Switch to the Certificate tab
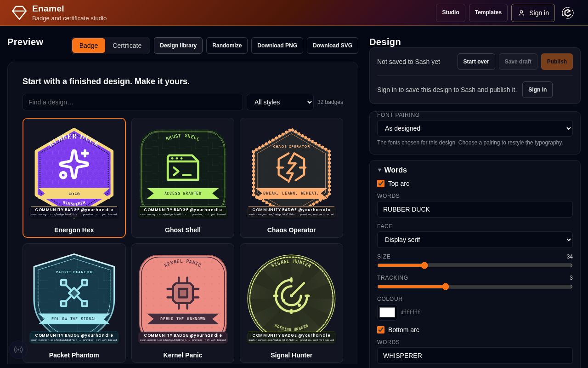Screen dimensions: 588x368 coord(127,46)
